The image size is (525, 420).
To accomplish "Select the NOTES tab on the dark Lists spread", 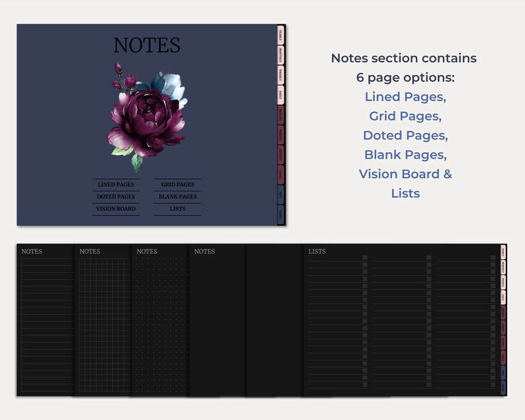I will pyautogui.click(x=503, y=388).
